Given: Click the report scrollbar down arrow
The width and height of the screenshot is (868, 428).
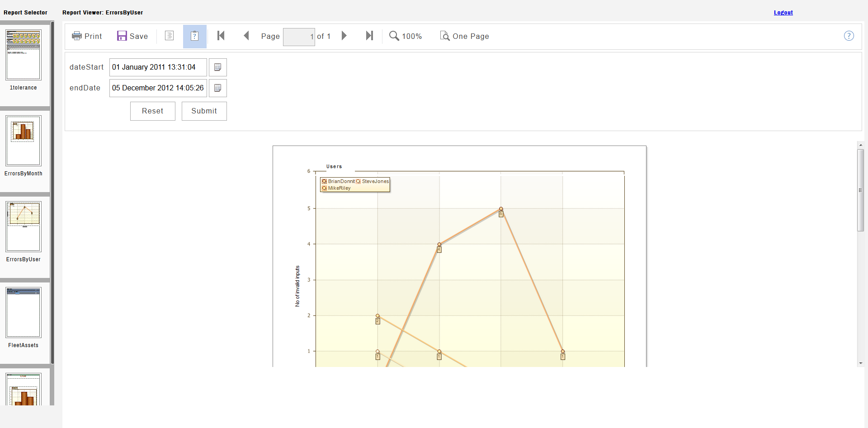Looking at the screenshot, I should point(860,363).
